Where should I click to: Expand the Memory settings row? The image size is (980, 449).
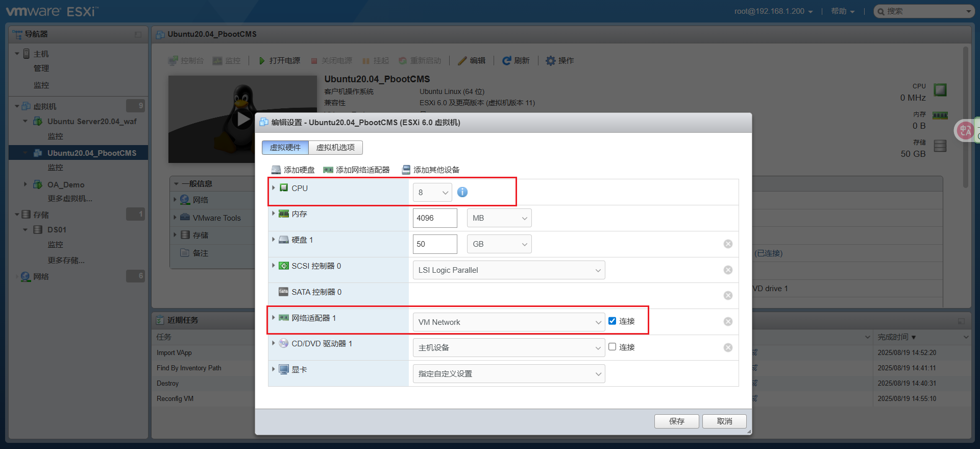click(x=274, y=214)
